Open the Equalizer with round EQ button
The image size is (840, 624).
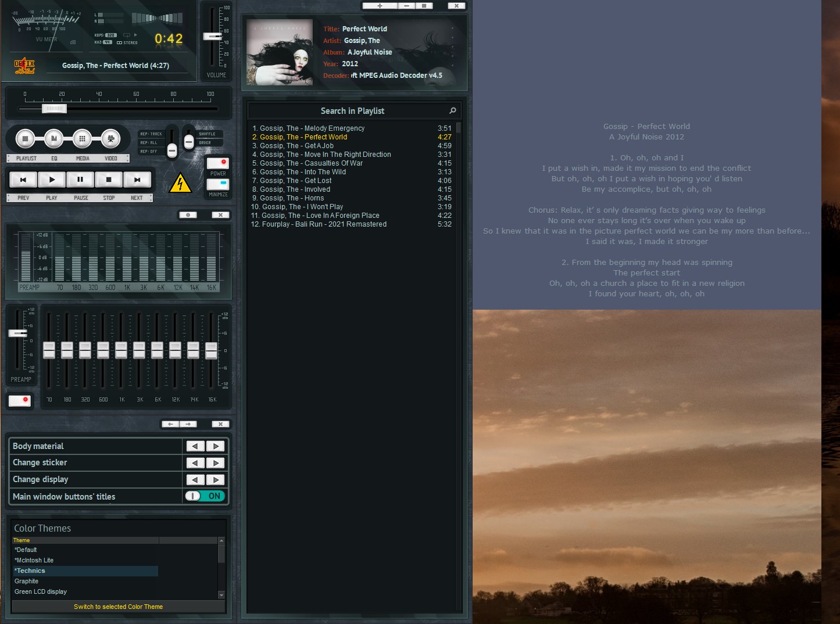pyautogui.click(x=53, y=139)
